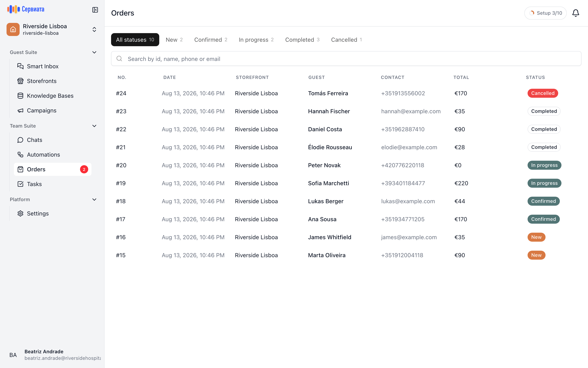
Task: Click the Smart Inbox chat icon
Action: tap(20, 66)
